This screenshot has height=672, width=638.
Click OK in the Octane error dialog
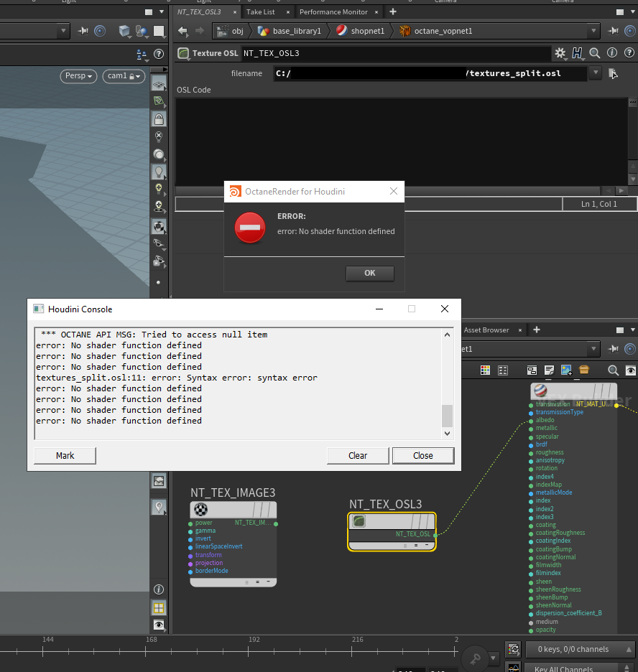click(369, 273)
